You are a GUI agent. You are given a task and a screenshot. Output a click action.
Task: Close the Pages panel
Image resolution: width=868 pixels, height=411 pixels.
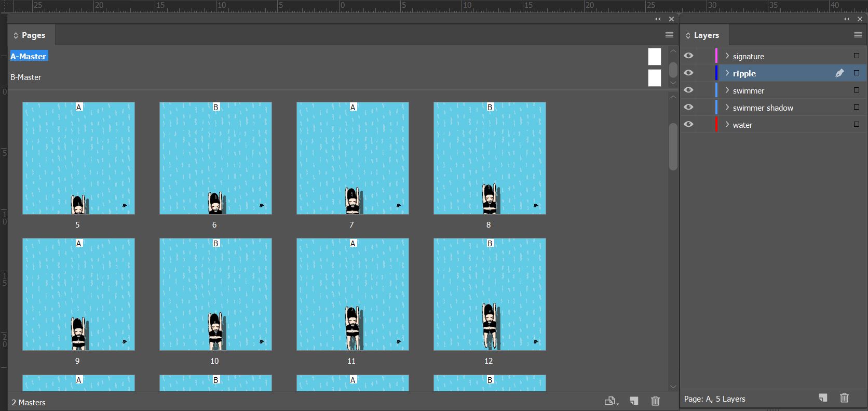pyautogui.click(x=671, y=19)
